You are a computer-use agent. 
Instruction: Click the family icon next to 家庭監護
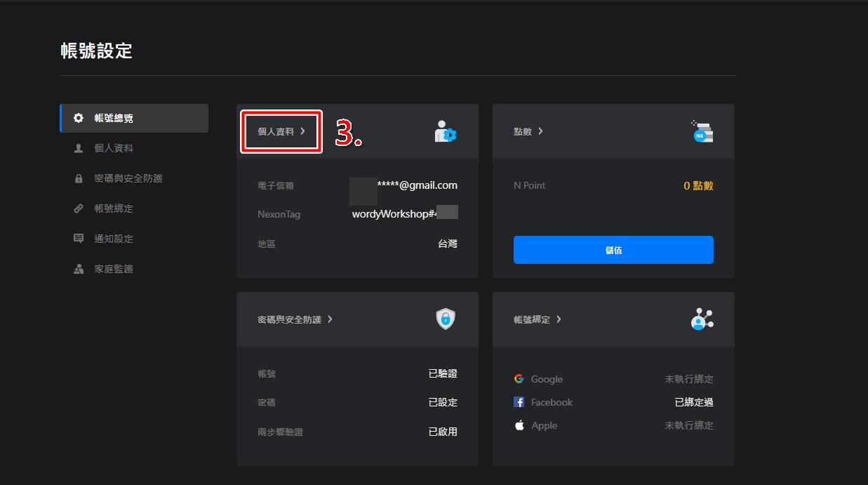click(x=79, y=268)
